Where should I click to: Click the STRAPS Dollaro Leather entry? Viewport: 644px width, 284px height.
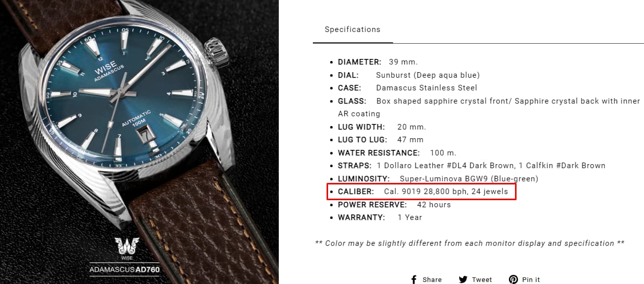click(471, 166)
